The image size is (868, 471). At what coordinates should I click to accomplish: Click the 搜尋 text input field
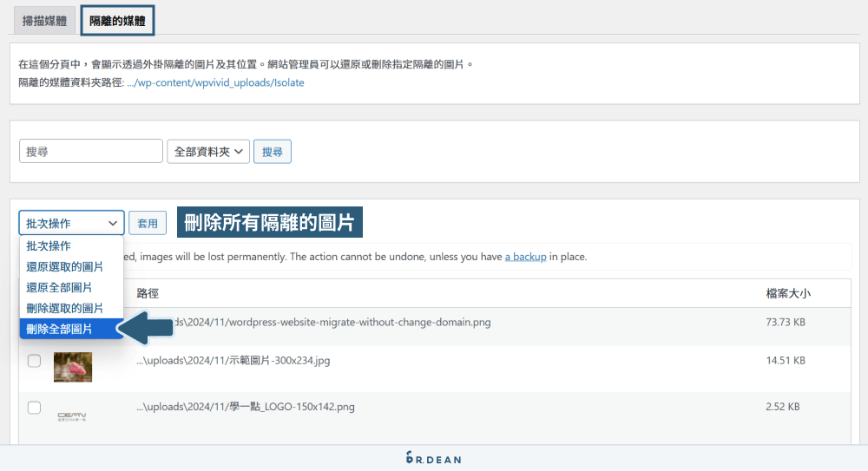(91, 151)
